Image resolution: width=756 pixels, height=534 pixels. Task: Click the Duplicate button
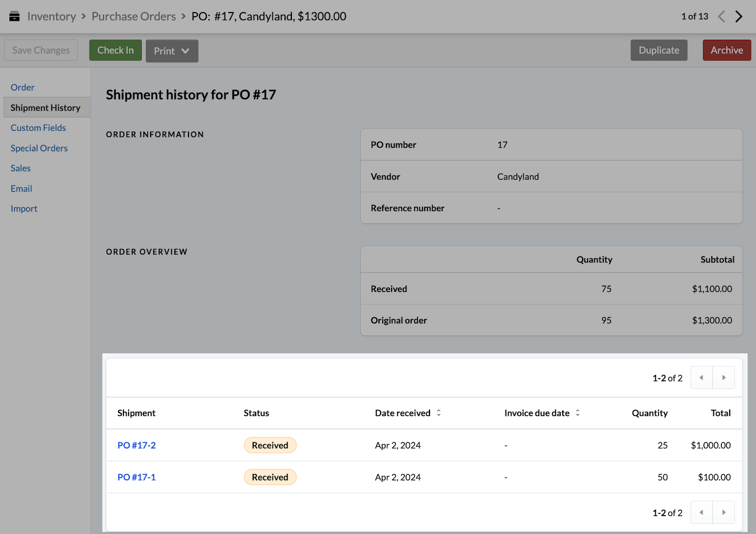[x=659, y=50]
